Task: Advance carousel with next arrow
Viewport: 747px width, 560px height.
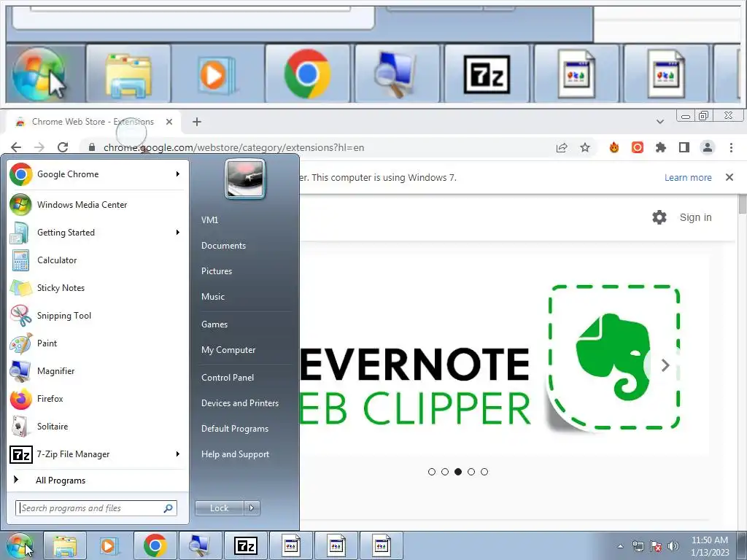Action: (665, 365)
